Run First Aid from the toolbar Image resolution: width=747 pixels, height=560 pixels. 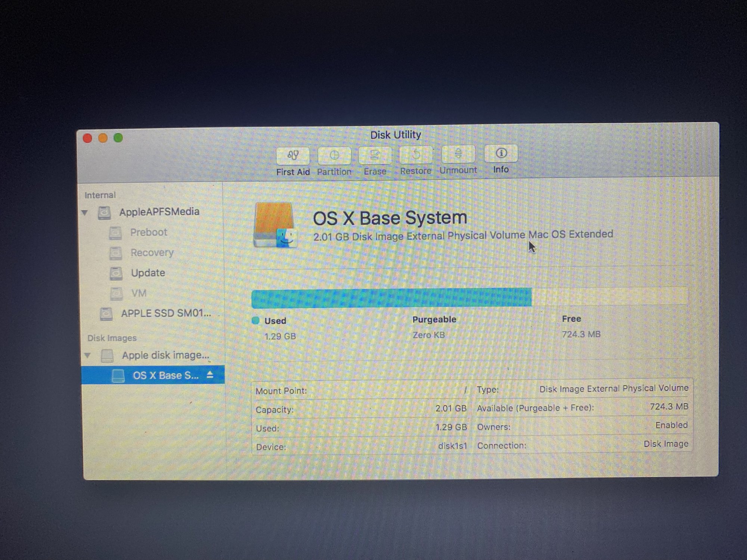click(x=293, y=155)
